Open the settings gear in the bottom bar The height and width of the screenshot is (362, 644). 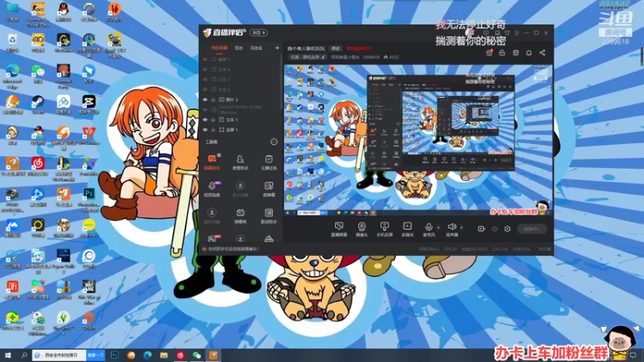pos(507,229)
